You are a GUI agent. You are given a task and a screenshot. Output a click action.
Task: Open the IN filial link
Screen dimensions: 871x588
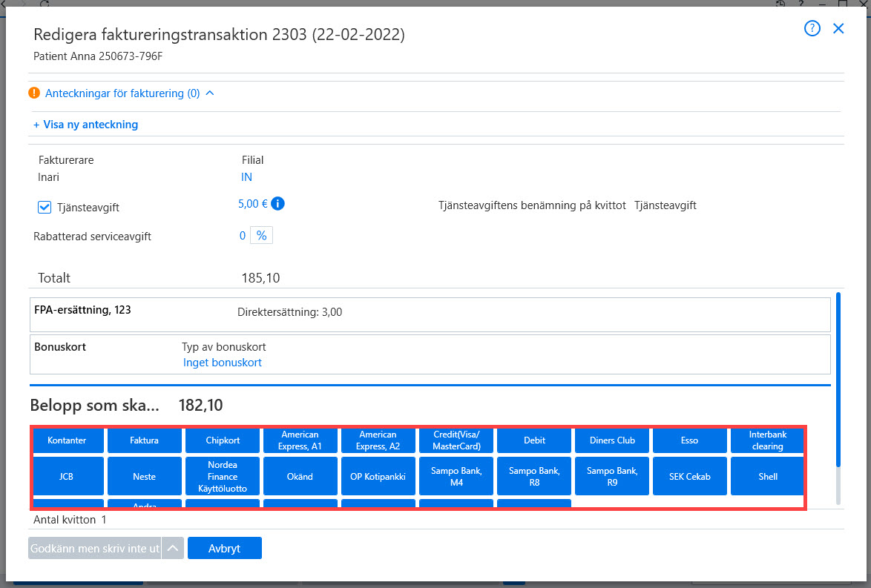pos(246,177)
